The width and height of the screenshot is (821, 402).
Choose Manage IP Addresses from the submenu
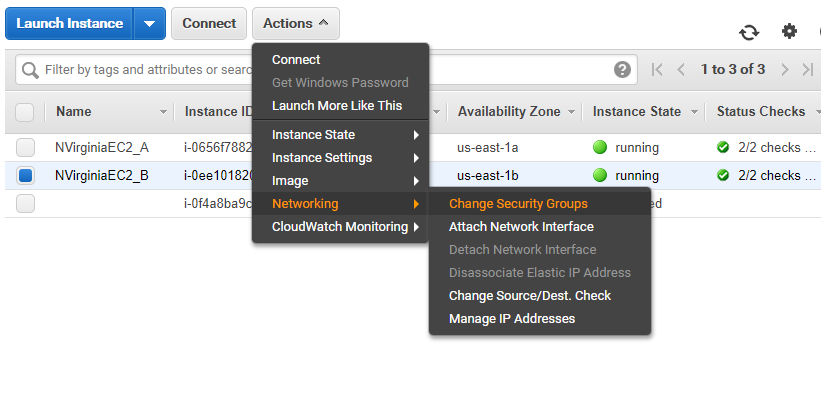[x=512, y=319]
